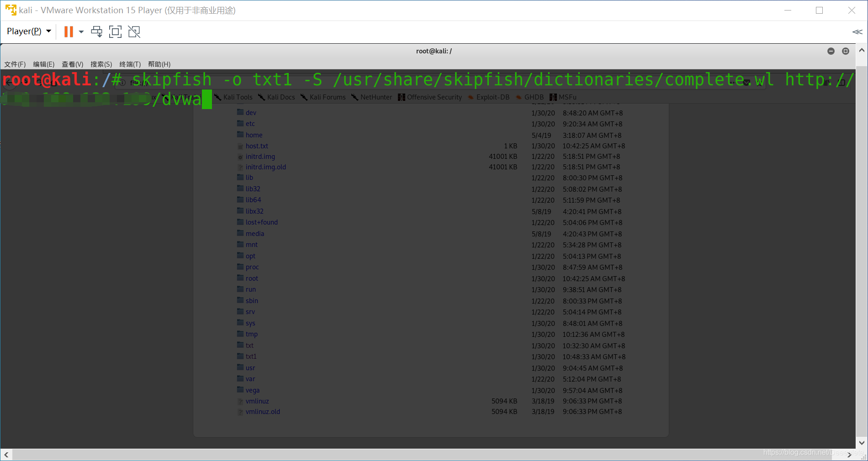868x461 pixels.
Task: Pause the virtual machine
Action: [x=69, y=31]
